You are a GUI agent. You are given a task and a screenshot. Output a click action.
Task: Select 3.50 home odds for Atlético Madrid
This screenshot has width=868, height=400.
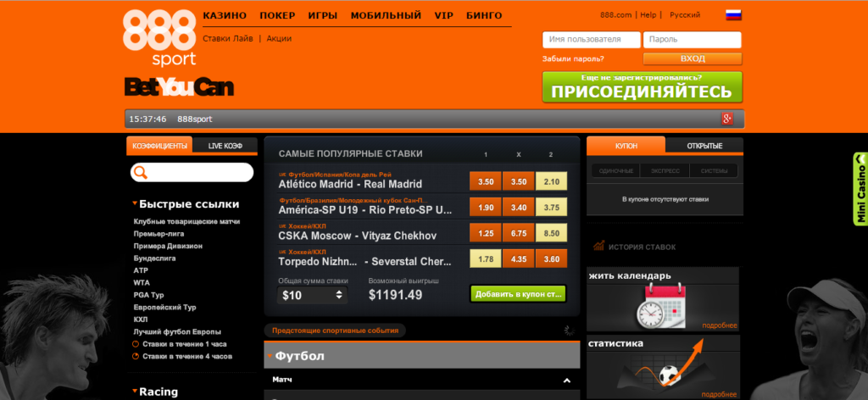pyautogui.click(x=486, y=181)
